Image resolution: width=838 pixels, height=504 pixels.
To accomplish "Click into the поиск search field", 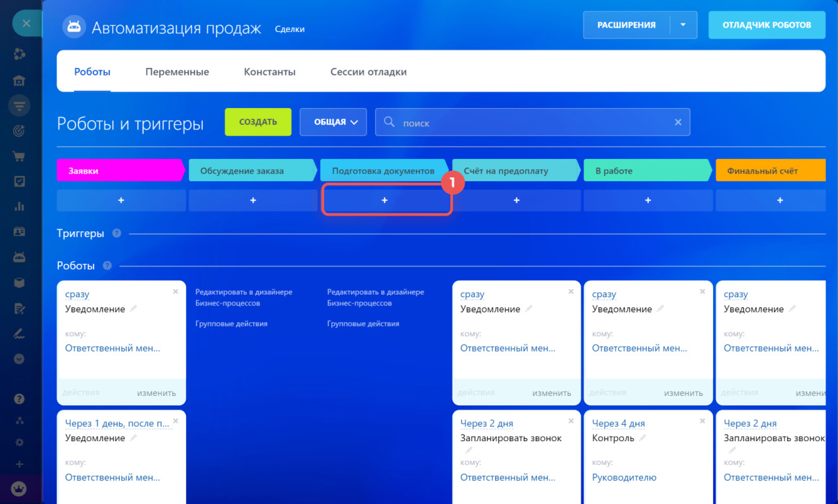I will [x=530, y=122].
